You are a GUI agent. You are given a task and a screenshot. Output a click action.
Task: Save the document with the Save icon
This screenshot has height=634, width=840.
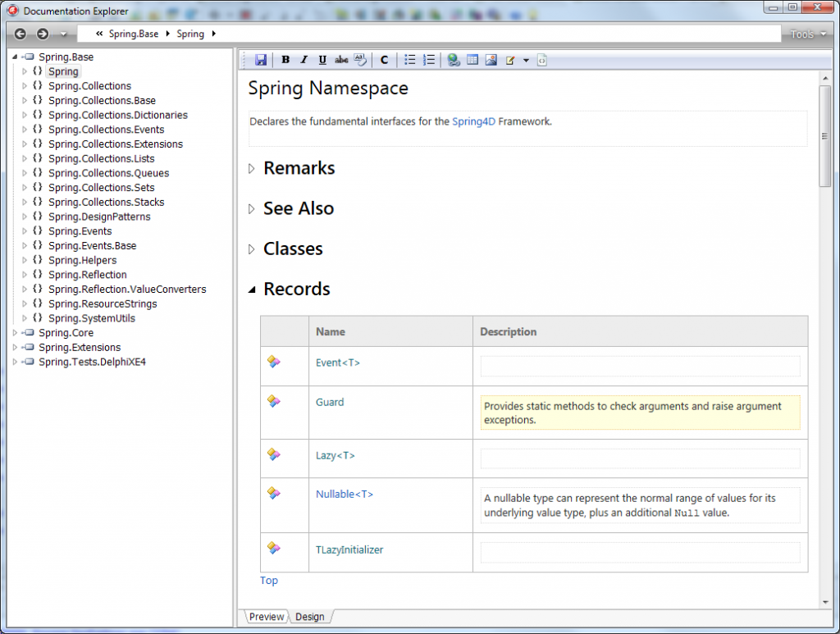tap(261, 59)
